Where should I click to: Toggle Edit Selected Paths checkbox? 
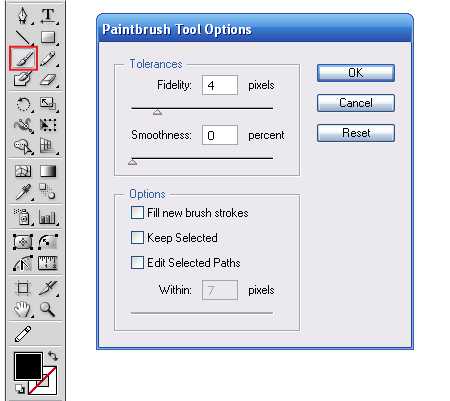(x=137, y=263)
